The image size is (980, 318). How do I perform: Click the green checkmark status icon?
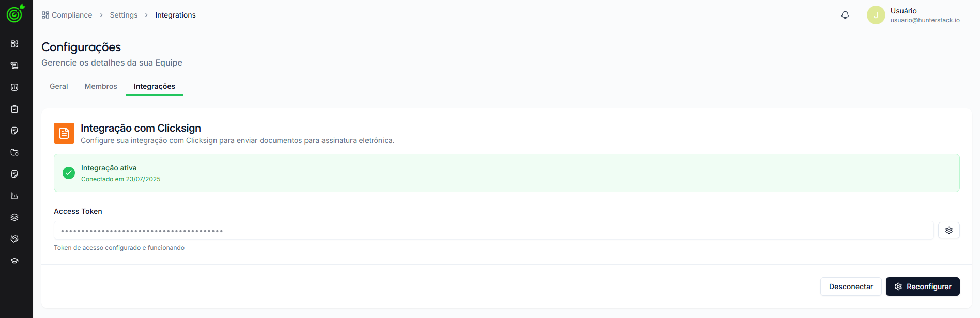pyautogui.click(x=69, y=173)
